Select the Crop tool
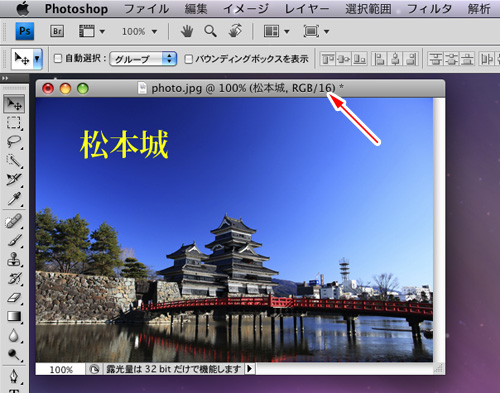Image resolution: width=500 pixels, height=393 pixels. click(14, 180)
